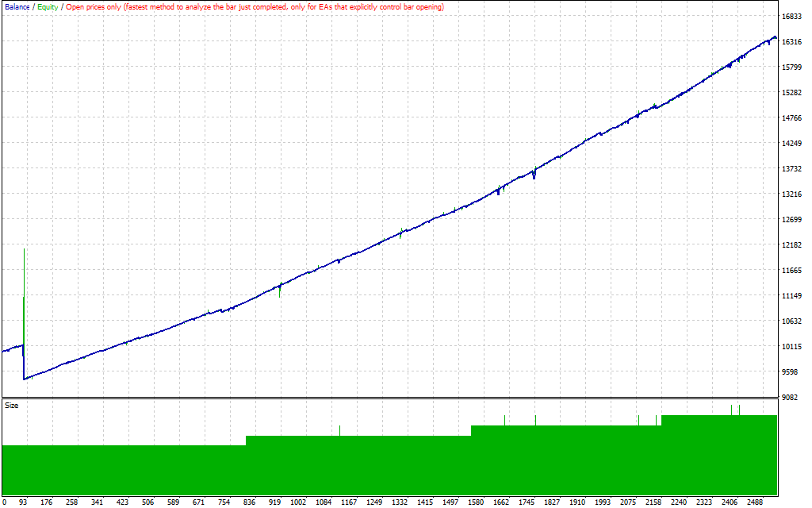Click the green equity dip near trade 919
The width and height of the screenshot is (812, 508).
coord(280,292)
